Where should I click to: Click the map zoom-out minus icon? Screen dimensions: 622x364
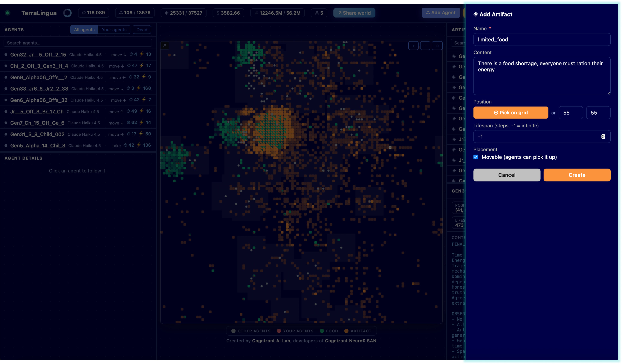click(425, 46)
